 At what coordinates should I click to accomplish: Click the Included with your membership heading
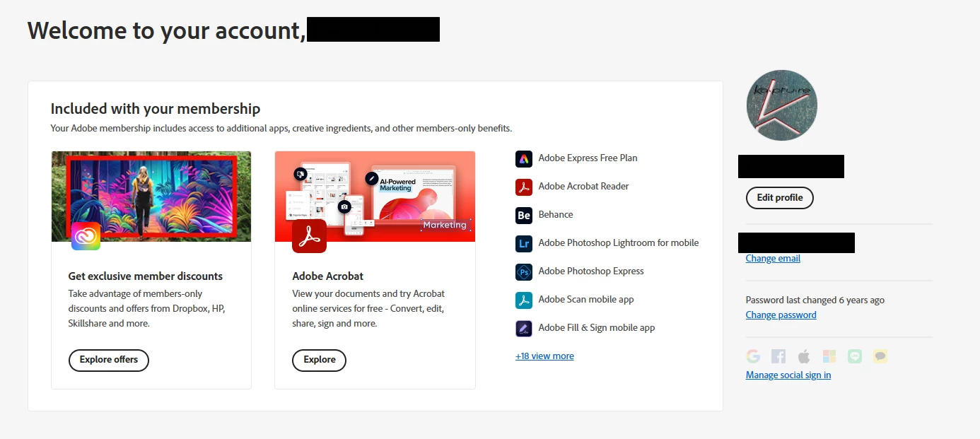[156, 109]
